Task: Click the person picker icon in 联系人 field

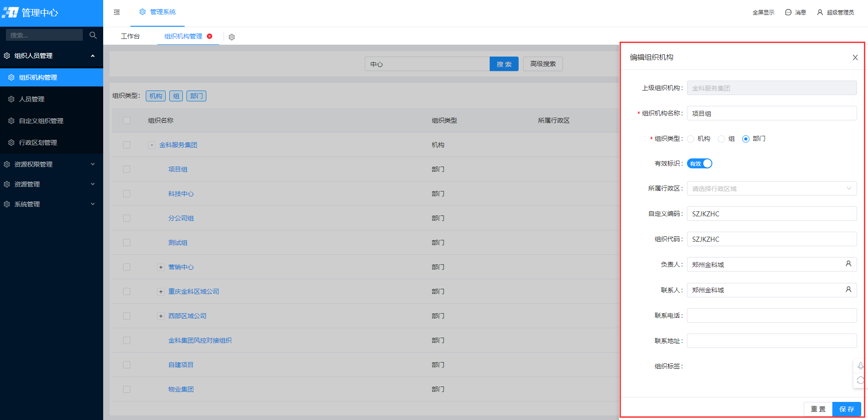Action: pos(849,289)
